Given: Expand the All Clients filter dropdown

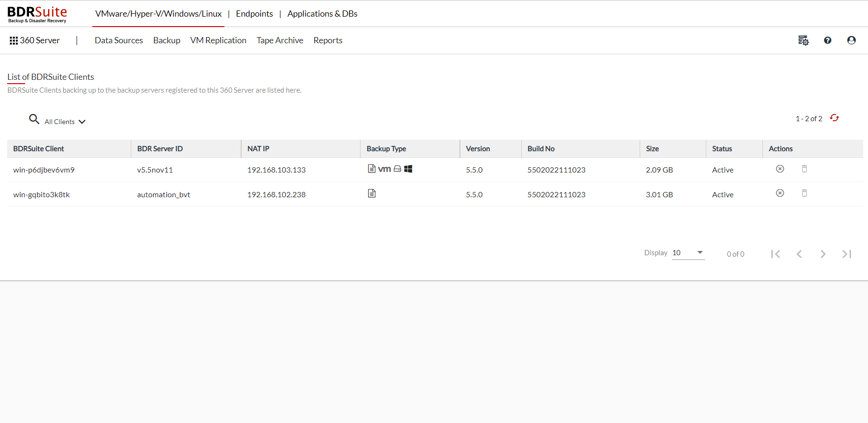Looking at the screenshot, I should point(65,122).
